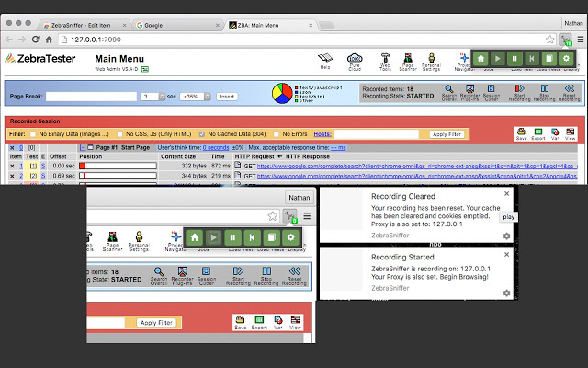The width and height of the screenshot is (588, 368).
Task: Click the play button in the enlarged inset popup
Action: click(213, 237)
